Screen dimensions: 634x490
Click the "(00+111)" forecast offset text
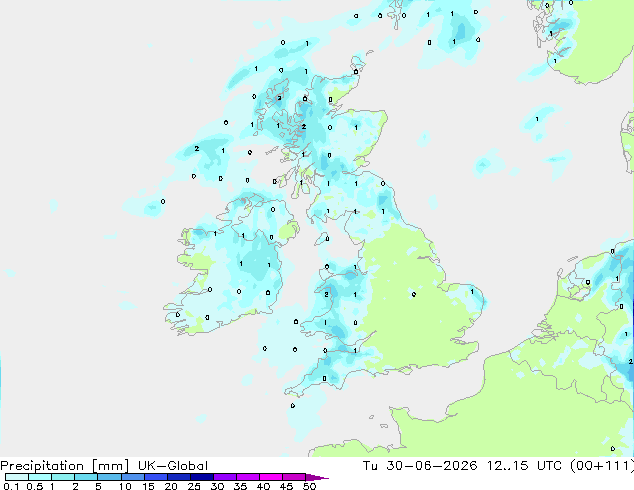602,466
